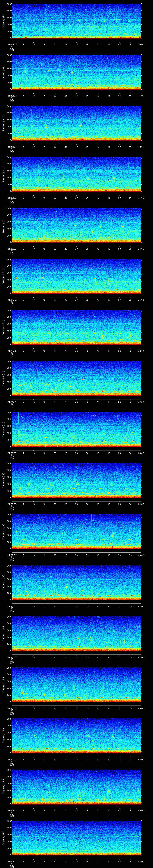Viewport: 153px width, 868px height.
Task: Click the 45:00 end time label
Action: click(141, 810)
